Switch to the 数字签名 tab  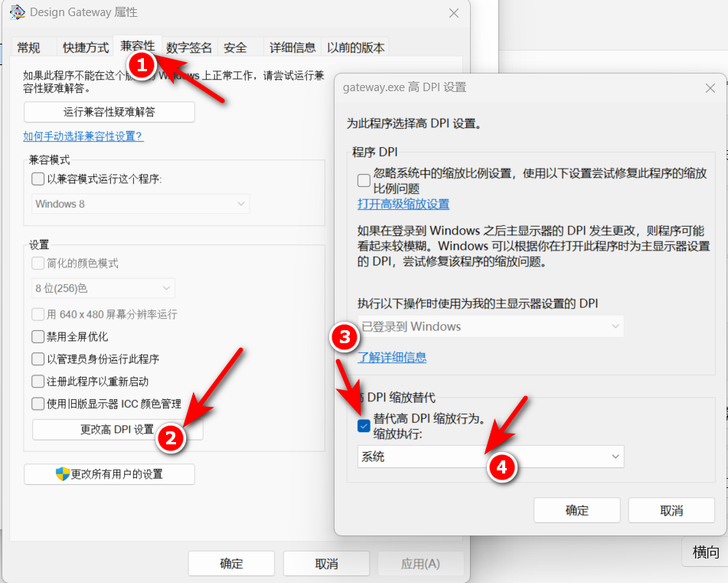pyautogui.click(x=189, y=47)
